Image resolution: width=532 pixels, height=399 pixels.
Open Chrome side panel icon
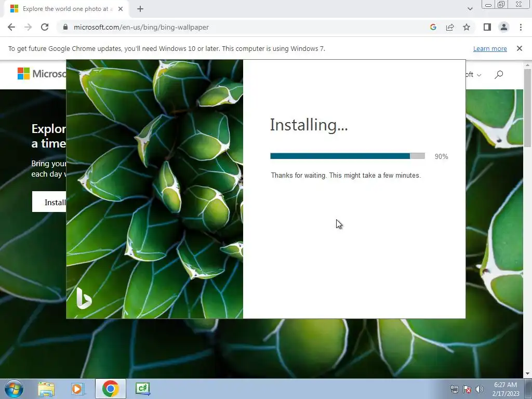click(x=487, y=27)
